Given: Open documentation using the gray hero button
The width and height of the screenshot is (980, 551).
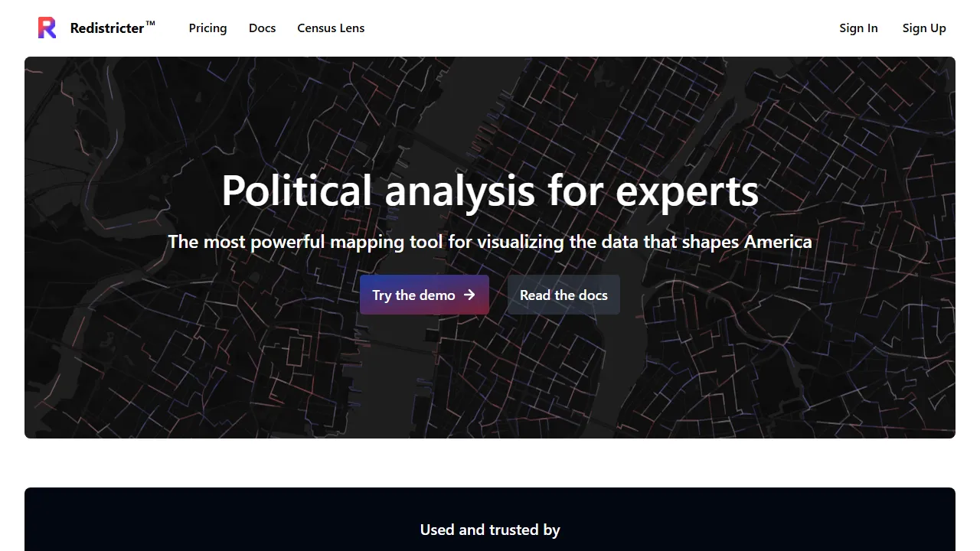Looking at the screenshot, I should click(563, 295).
